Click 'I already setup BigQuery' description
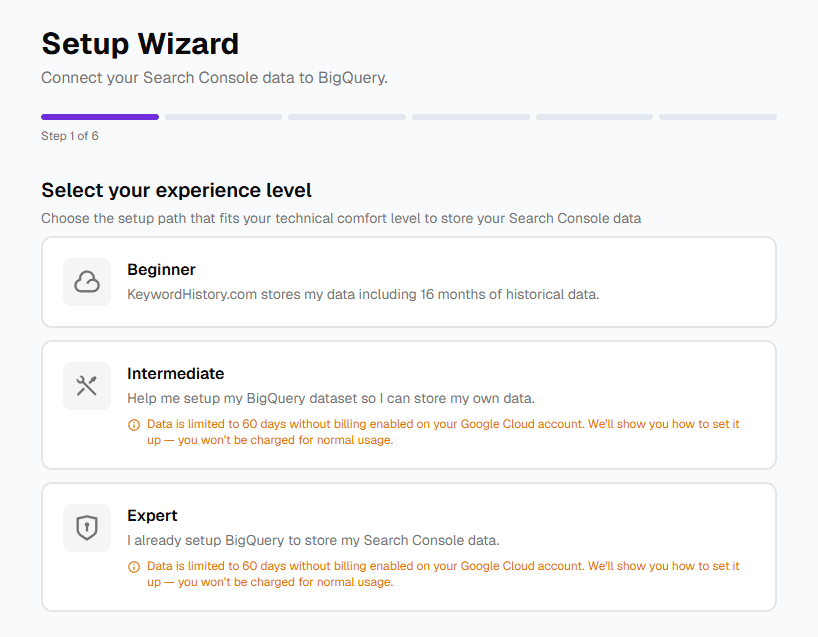The image size is (818, 637). (313, 540)
